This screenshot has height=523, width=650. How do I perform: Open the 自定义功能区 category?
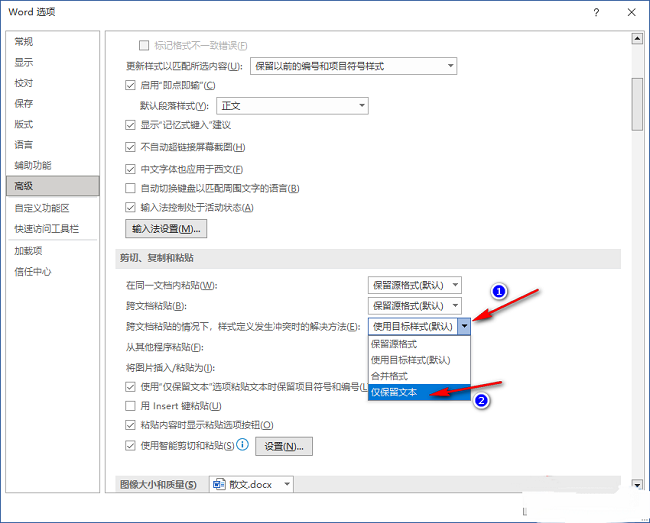tap(53, 208)
